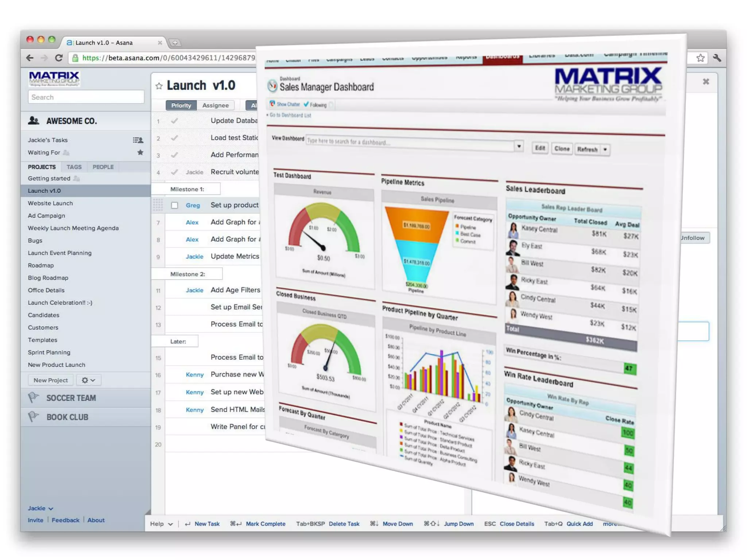This screenshot has height=560, width=747.
Task: Open the View Dashboard search dropdown arrow
Action: click(x=519, y=147)
